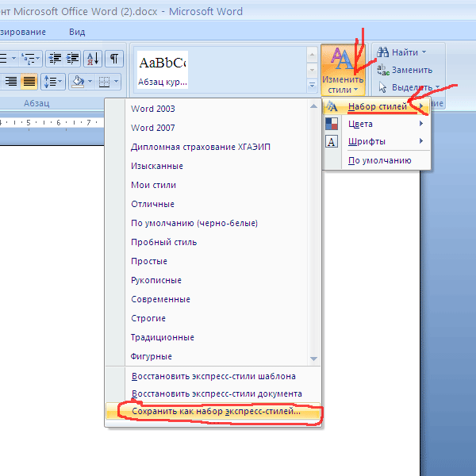This screenshot has height=476, width=476.
Task: Click Восстановить экспресс-стили документа
Action: [x=213, y=393]
